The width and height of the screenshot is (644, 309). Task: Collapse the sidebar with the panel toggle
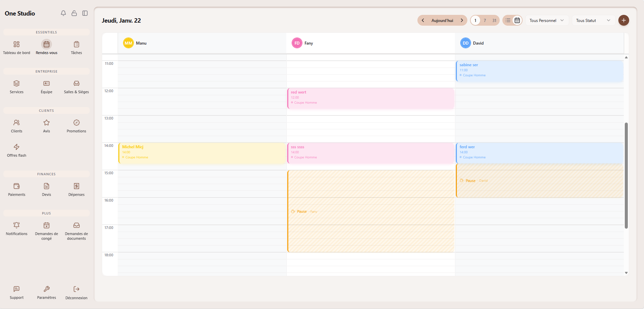[85, 13]
